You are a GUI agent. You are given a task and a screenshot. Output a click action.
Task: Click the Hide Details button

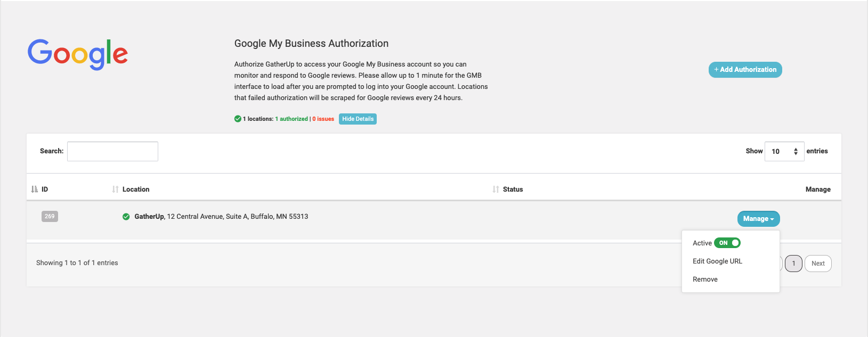(358, 119)
